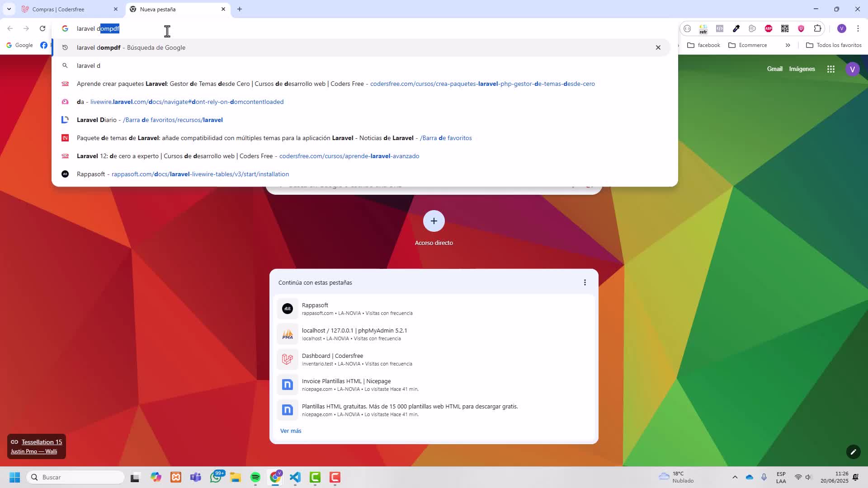
Task: Select 'Laravel 12: de cero a experto' suggestion
Action: pos(361,156)
